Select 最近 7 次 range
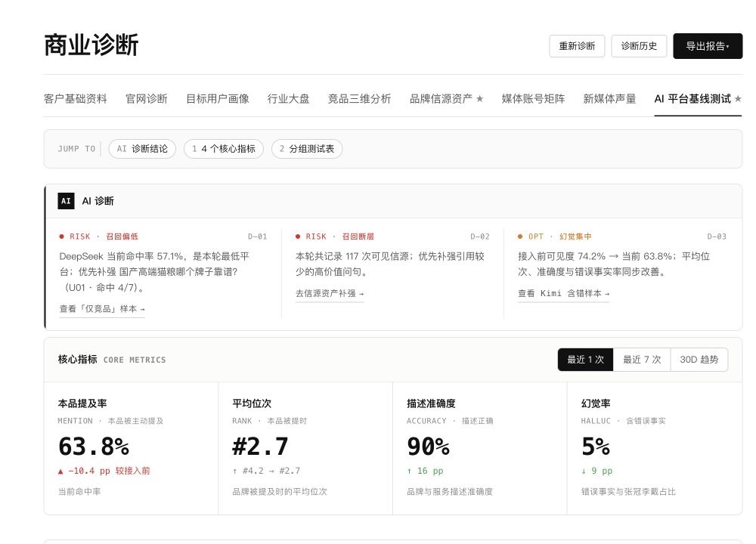756x544 pixels. pos(642,360)
